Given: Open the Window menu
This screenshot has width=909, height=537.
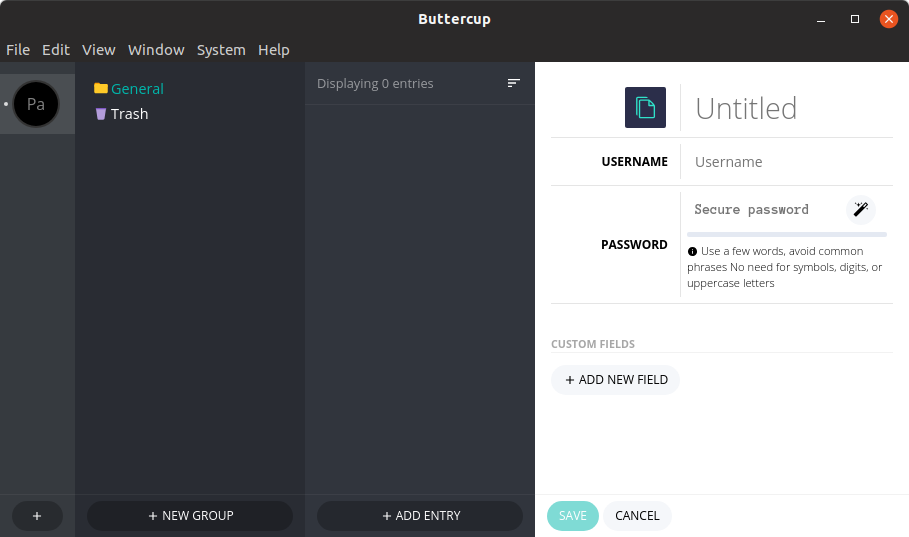Looking at the screenshot, I should point(156,50).
